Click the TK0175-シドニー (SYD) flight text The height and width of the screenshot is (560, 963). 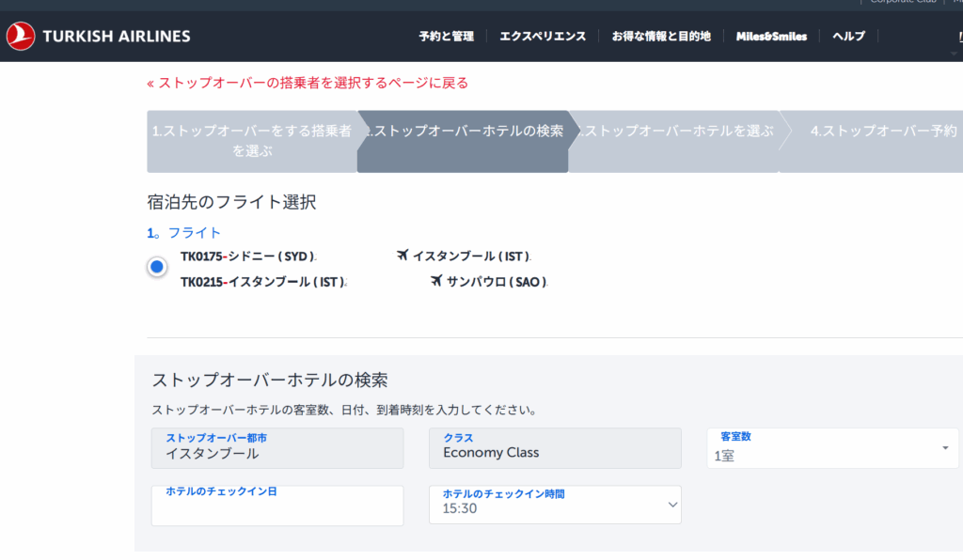247,257
